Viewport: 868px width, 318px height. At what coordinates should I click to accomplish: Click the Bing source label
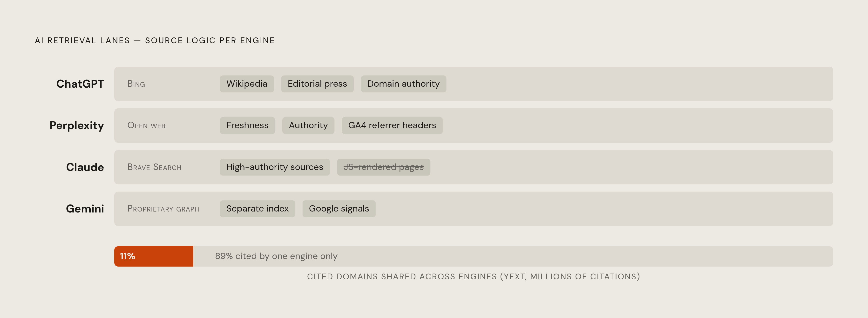(136, 84)
